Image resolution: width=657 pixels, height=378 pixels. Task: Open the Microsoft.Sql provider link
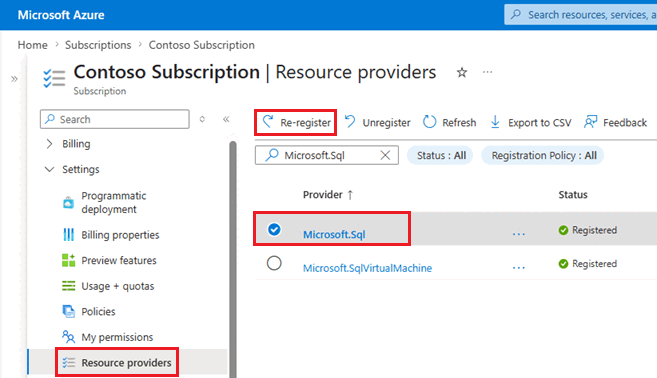coord(334,234)
